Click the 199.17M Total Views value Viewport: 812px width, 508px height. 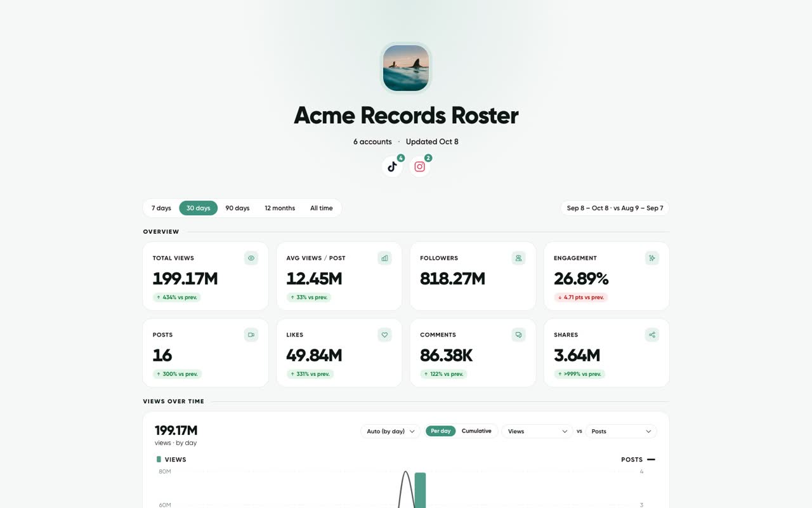coord(185,279)
